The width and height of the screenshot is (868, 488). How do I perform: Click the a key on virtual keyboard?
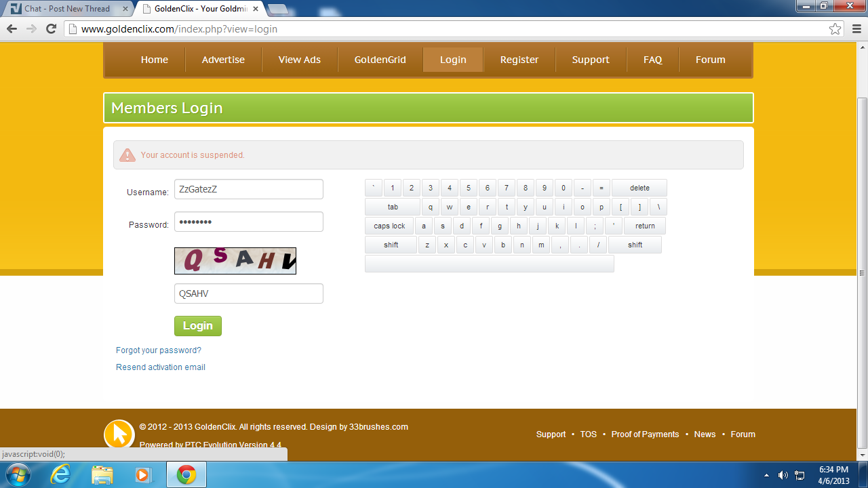(x=424, y=226)
